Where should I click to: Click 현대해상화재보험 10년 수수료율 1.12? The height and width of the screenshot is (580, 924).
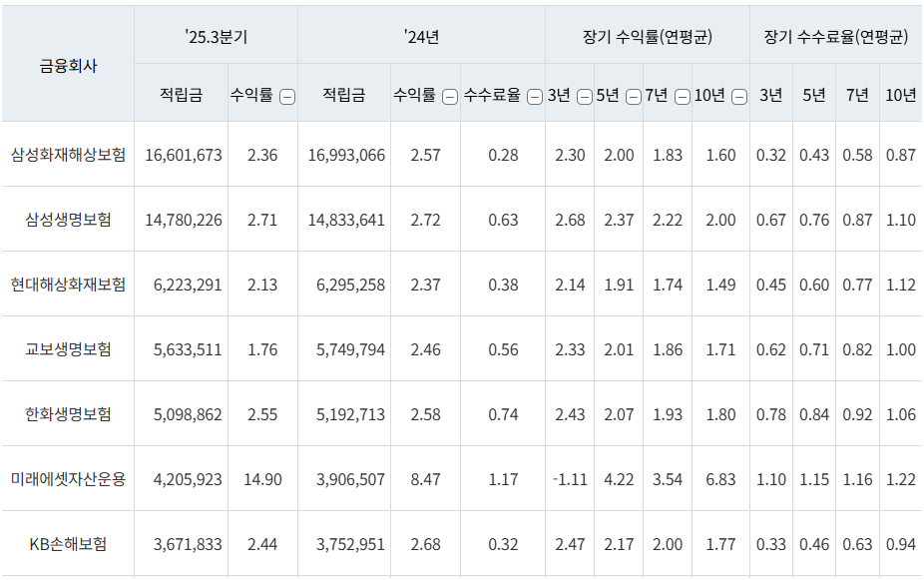[901, 285]
